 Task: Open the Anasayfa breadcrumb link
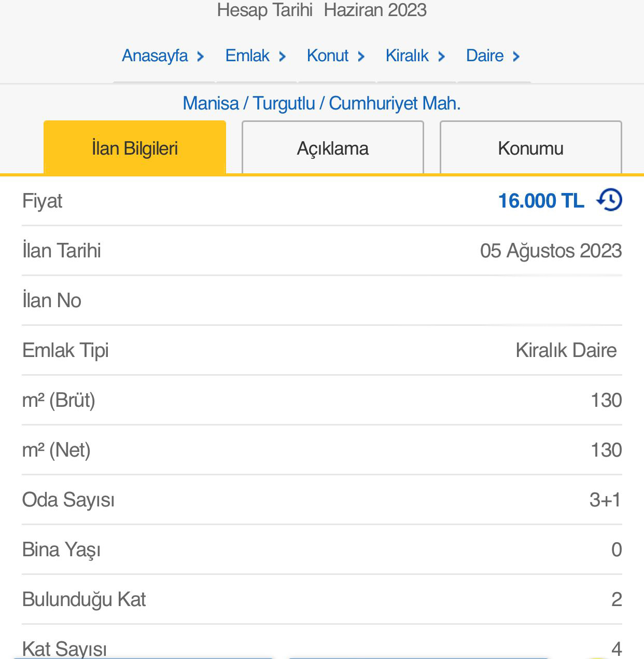coord(155,56)
